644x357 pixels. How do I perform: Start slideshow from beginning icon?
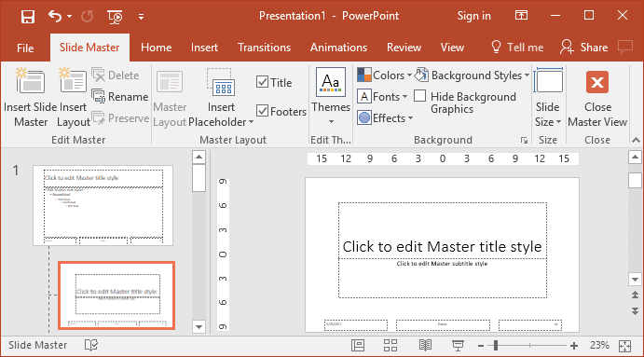tap(115, 17)
